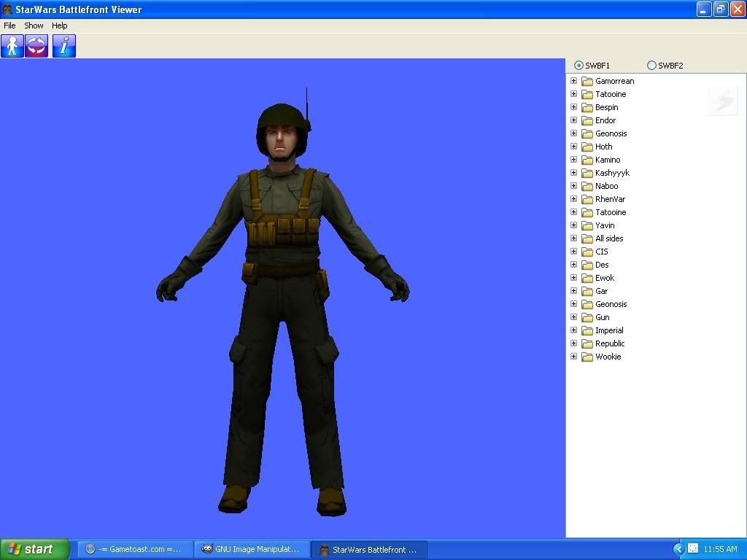Viewport: 747px width, 560px height.
Task: Click the Hoth folder icon
Action: (587, 147)
